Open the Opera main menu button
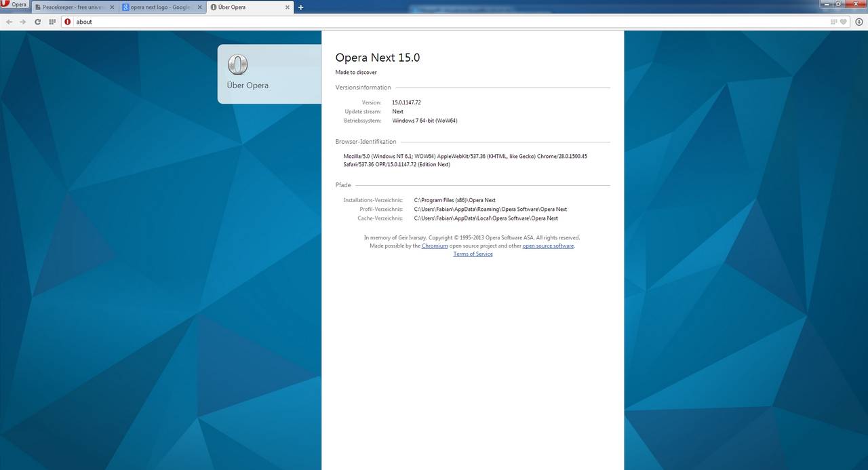The height and width of the screenshot is (470, 868). tap(14, 5)
